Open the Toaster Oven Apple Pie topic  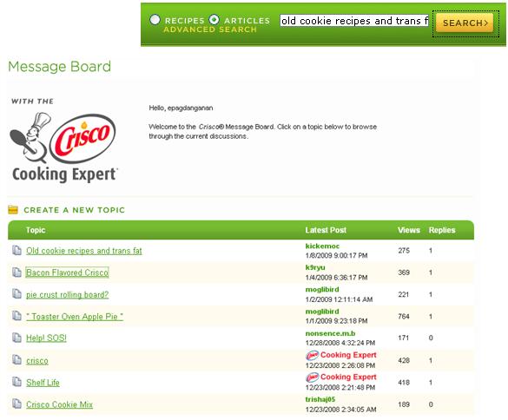coord(75,317)
